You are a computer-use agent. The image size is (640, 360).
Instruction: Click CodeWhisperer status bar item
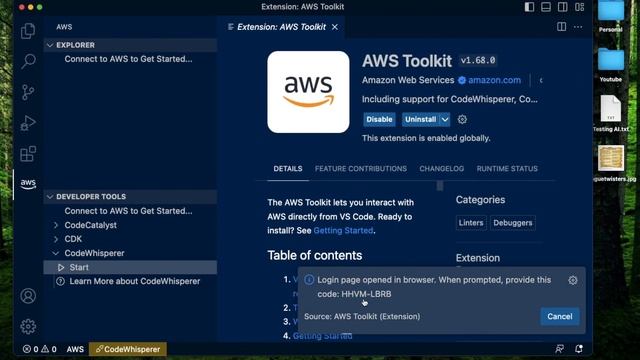tap(128, 349)
